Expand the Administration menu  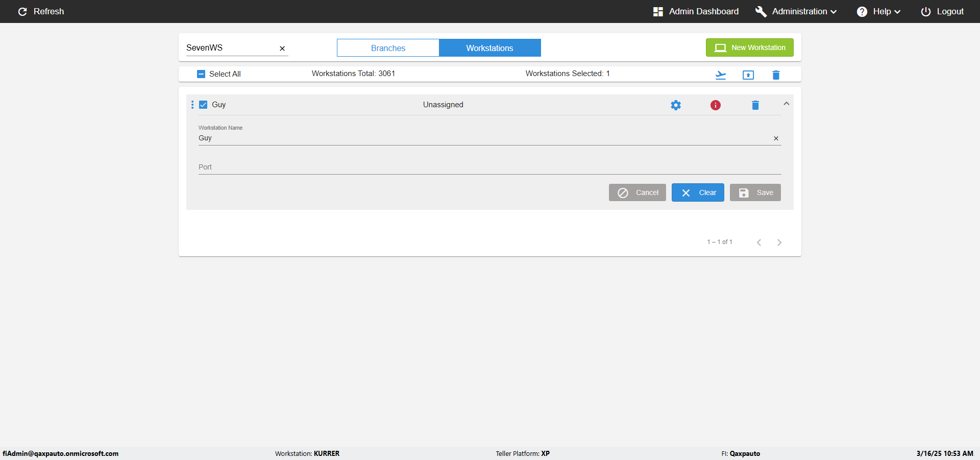click(x=796, y=11)
